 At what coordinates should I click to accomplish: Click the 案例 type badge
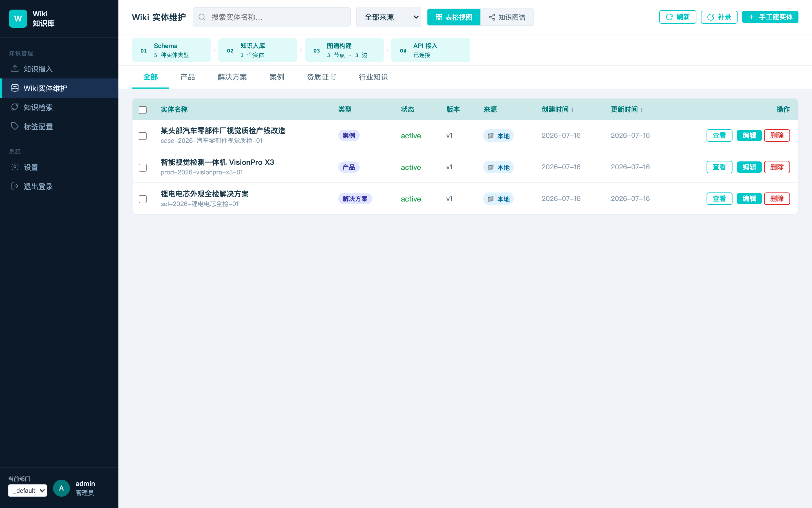349,135
